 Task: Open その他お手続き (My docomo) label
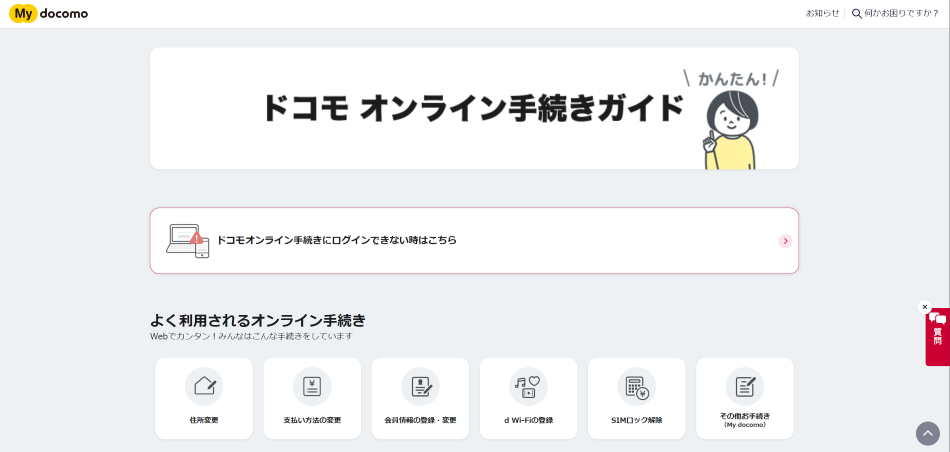click(x=745, y=420)
